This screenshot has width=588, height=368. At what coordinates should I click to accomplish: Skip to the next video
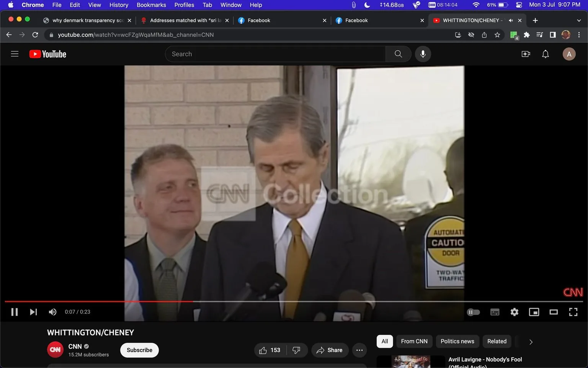click(x=33, y=312)
